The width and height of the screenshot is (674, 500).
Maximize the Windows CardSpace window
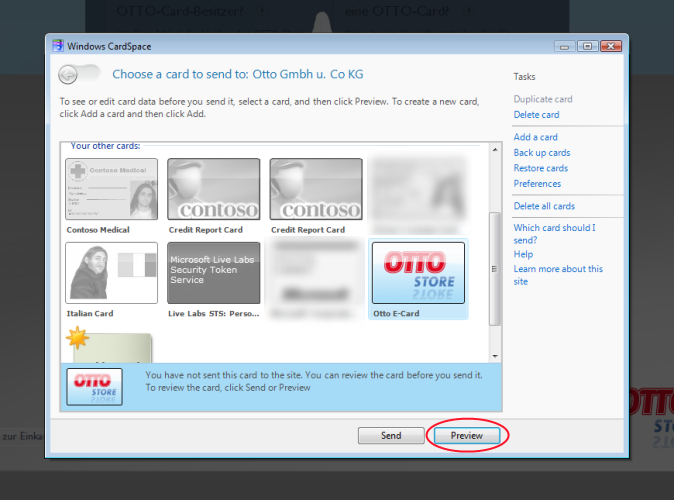click(588, 46)
